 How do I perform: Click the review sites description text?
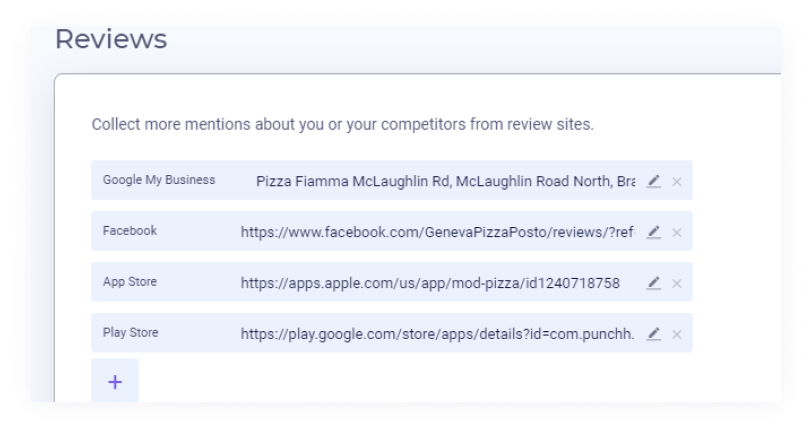(342, 125)
